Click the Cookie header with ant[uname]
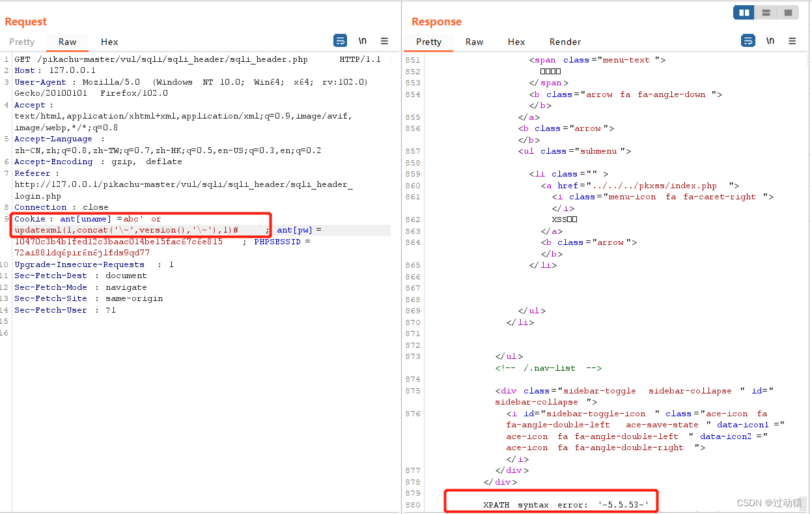This screenshot has height=514, width=812. point(87,219)
